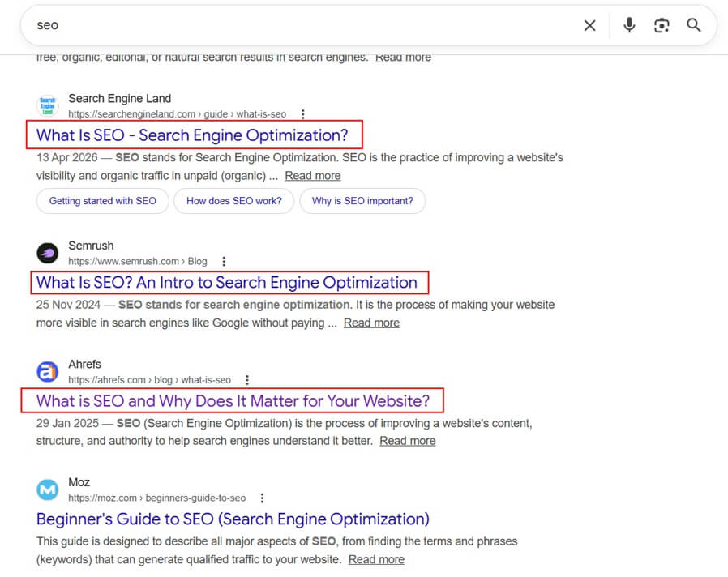
Task: Click the 'Getting started with SEO' chip
Action: coord(103,201)
